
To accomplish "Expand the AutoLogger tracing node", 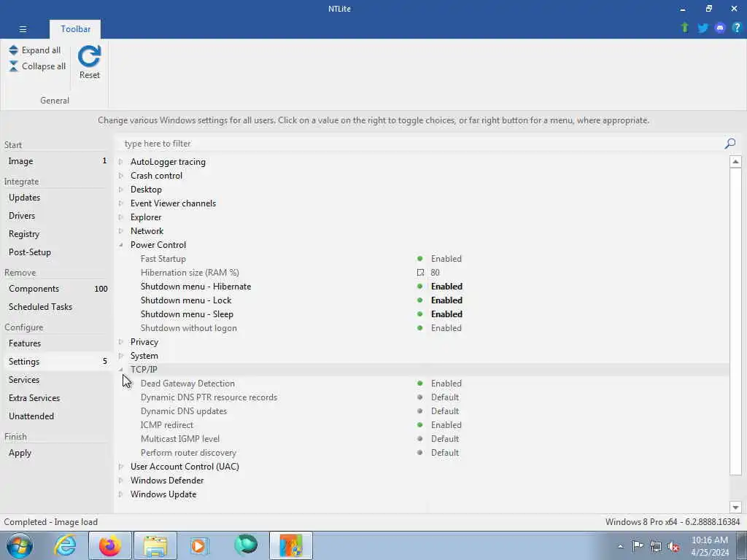I will point(121,162).
